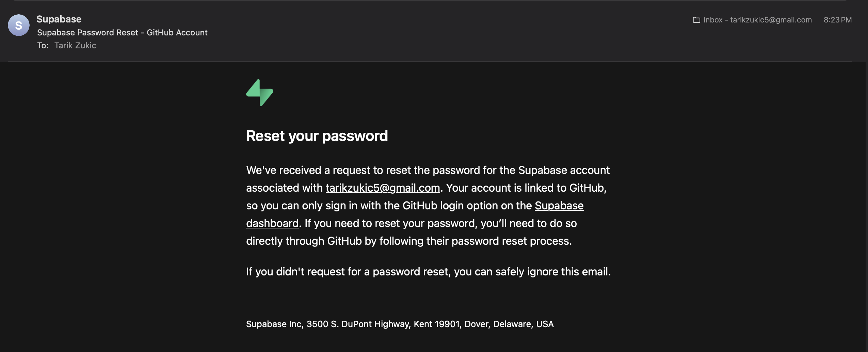868x352 pixels.
Task: Select the subject line Supabase Password Reset
Action: pyautogui.click(x=87, y=33)
